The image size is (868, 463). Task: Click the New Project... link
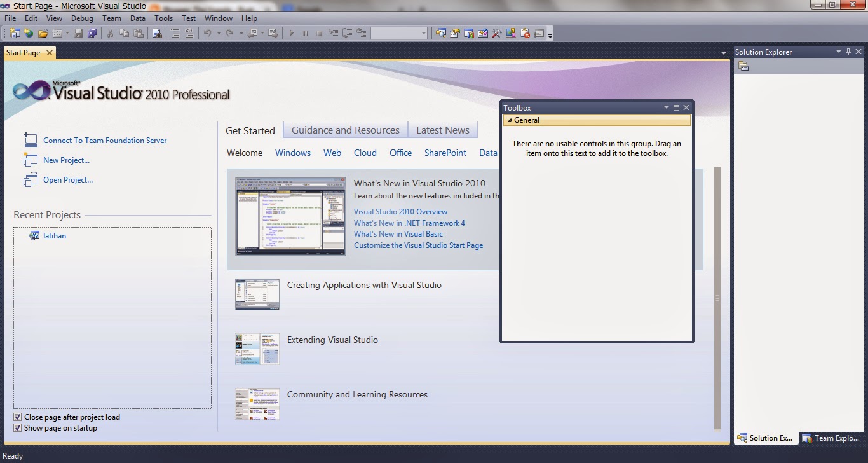[x=66, y=160]
